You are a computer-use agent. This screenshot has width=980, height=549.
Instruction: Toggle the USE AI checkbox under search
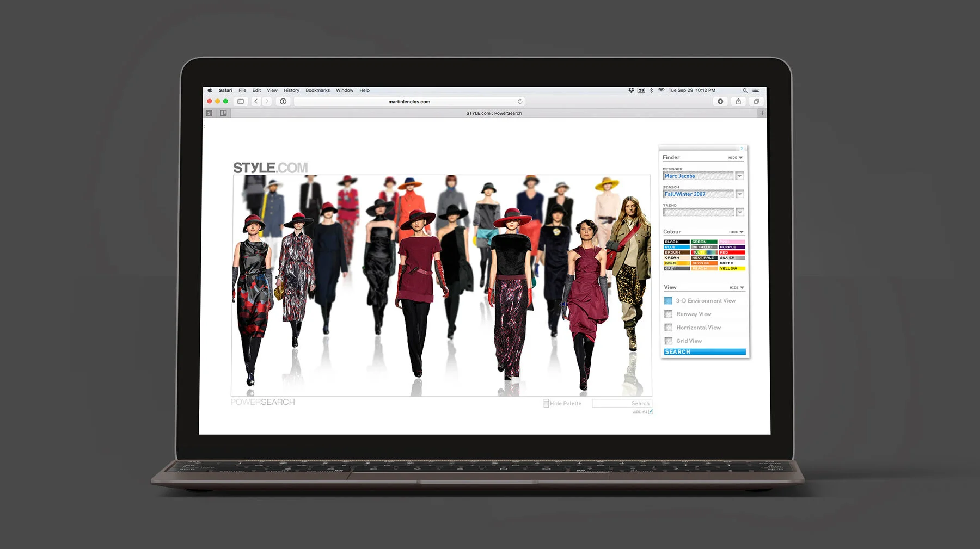click(x=651, y=412)
